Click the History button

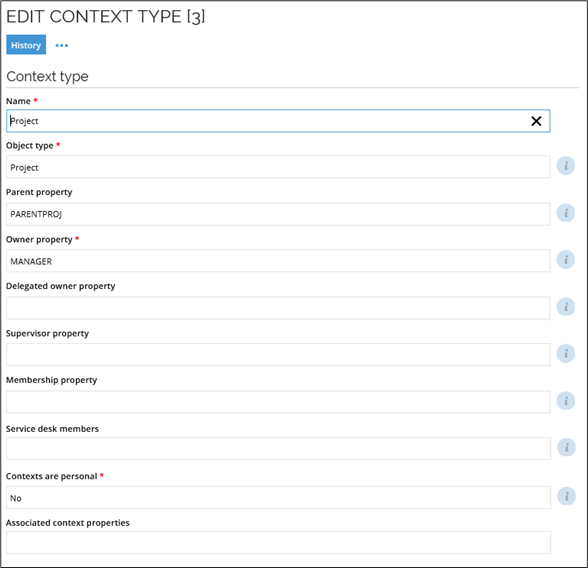tap(26, 45)
